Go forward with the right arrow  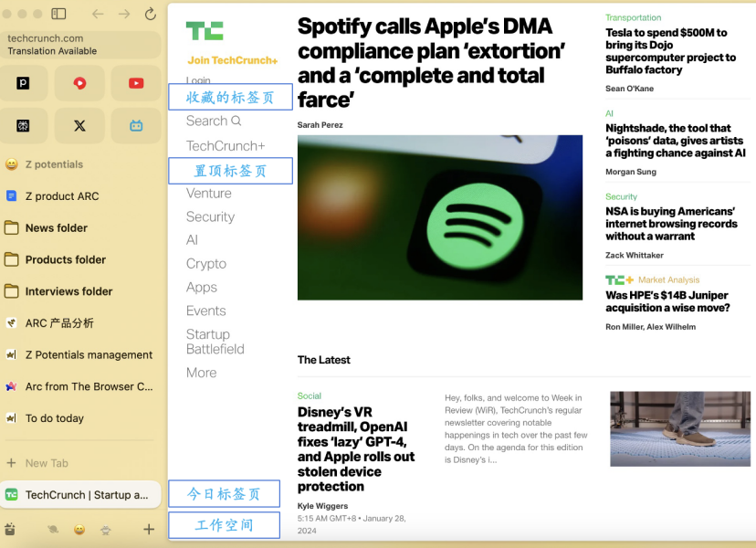point(124,14)
